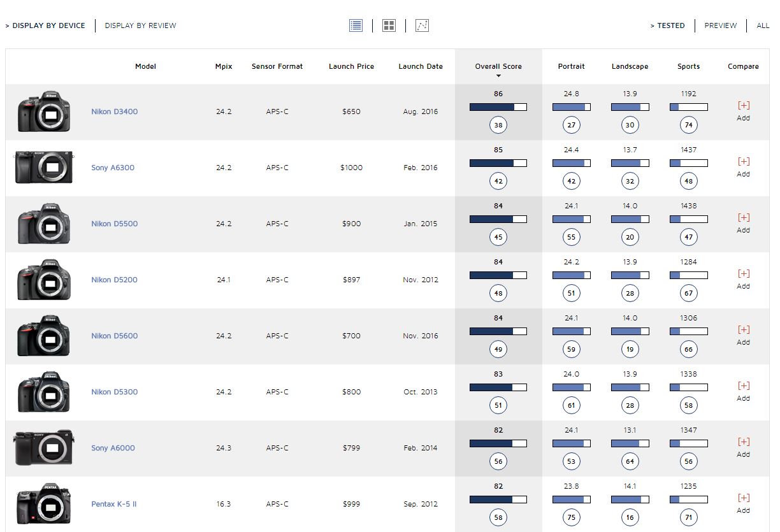Click launch price $1000 of Sony A6300
This screenshot has height=532, width=780.
point(351,168)
